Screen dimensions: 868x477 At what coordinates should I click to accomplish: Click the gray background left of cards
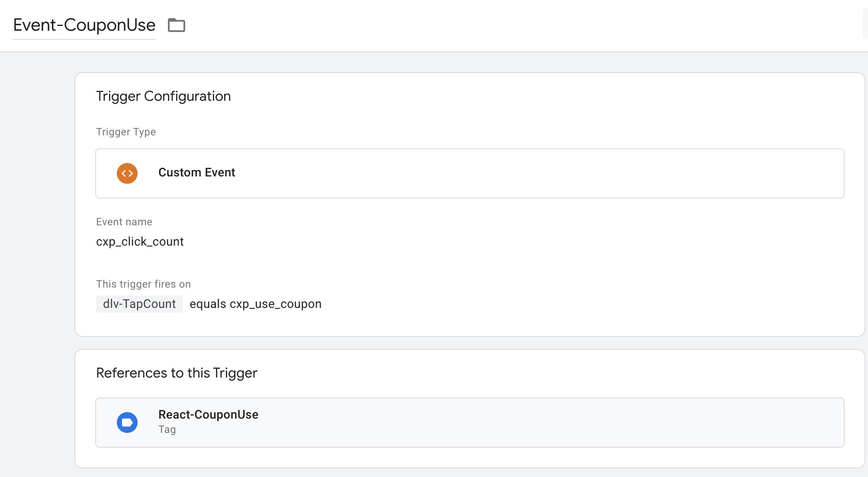coord(37,259)
